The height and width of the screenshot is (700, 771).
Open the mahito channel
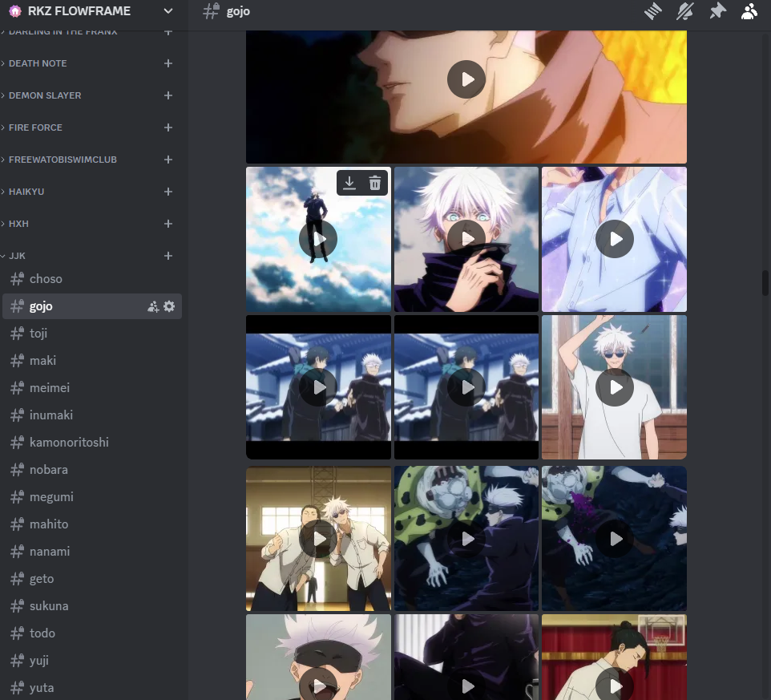92,524
